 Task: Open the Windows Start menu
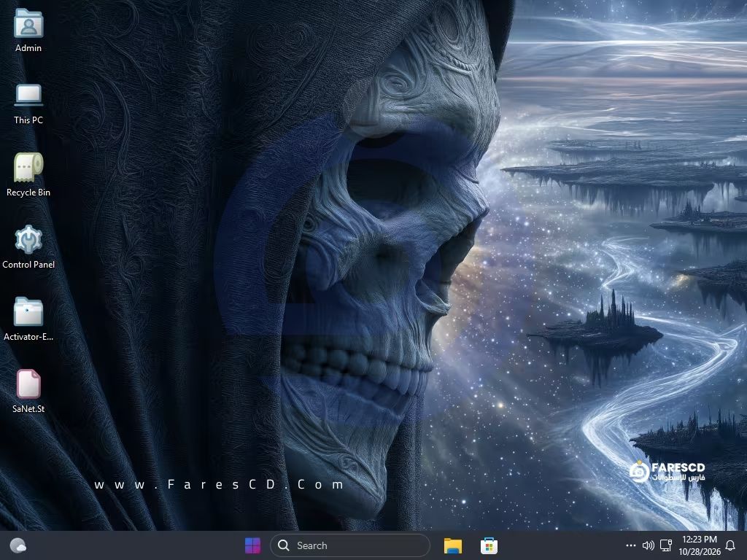pos(252,545)
